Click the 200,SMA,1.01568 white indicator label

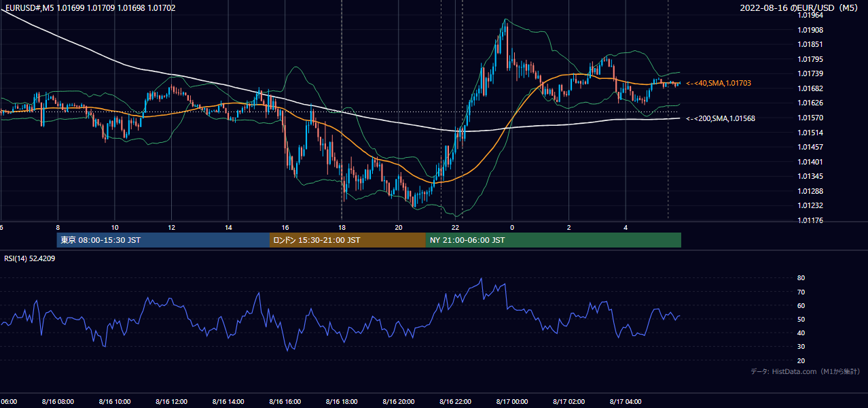click(721, 118)
